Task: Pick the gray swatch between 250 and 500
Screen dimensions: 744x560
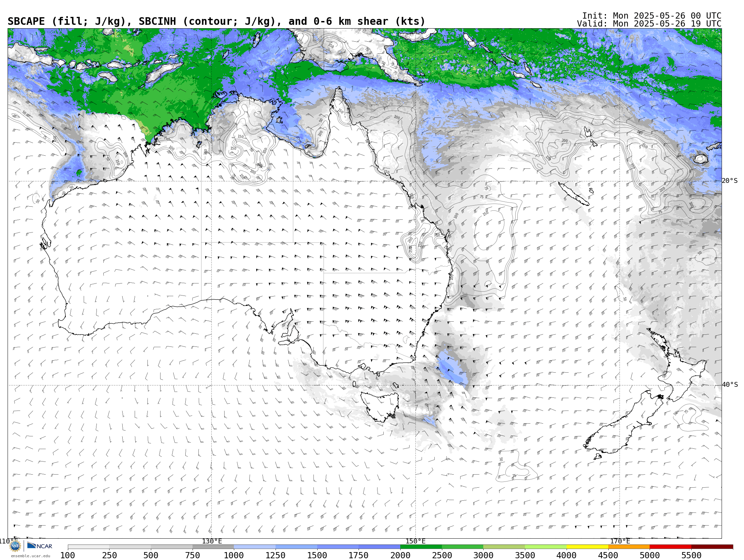Action: [x=130, y=547]
